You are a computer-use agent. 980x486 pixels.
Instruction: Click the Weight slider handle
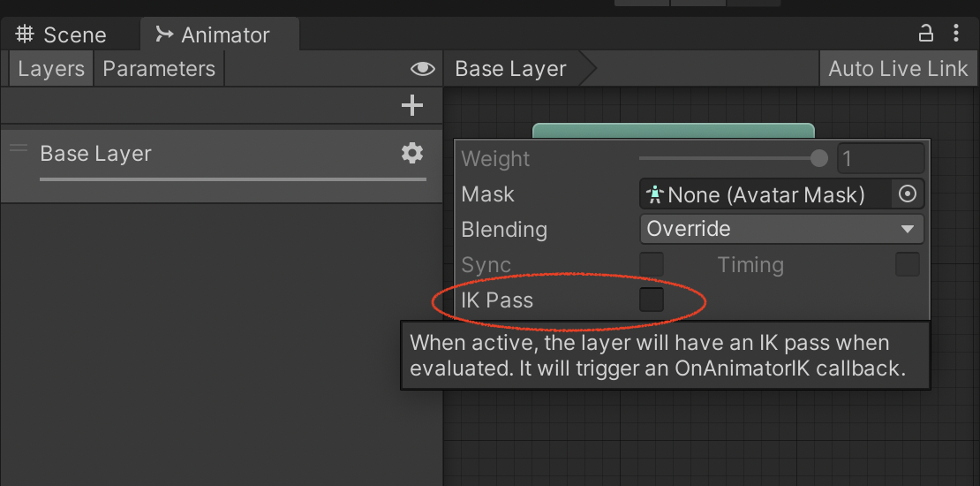(819, 159)
